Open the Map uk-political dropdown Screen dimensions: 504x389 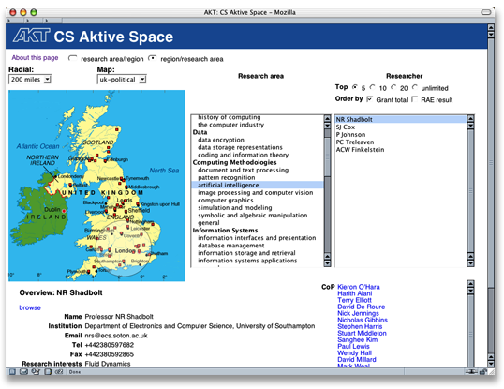pyautogui.click(x=122, y=79)
